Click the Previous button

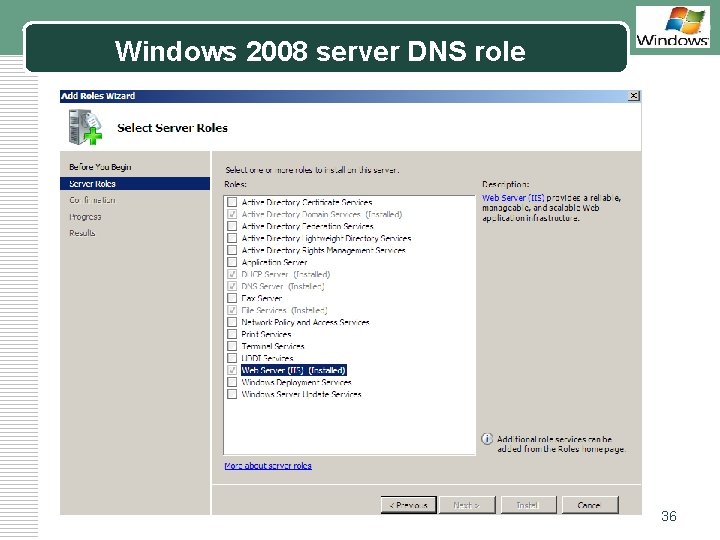click(x=408, y=505)
